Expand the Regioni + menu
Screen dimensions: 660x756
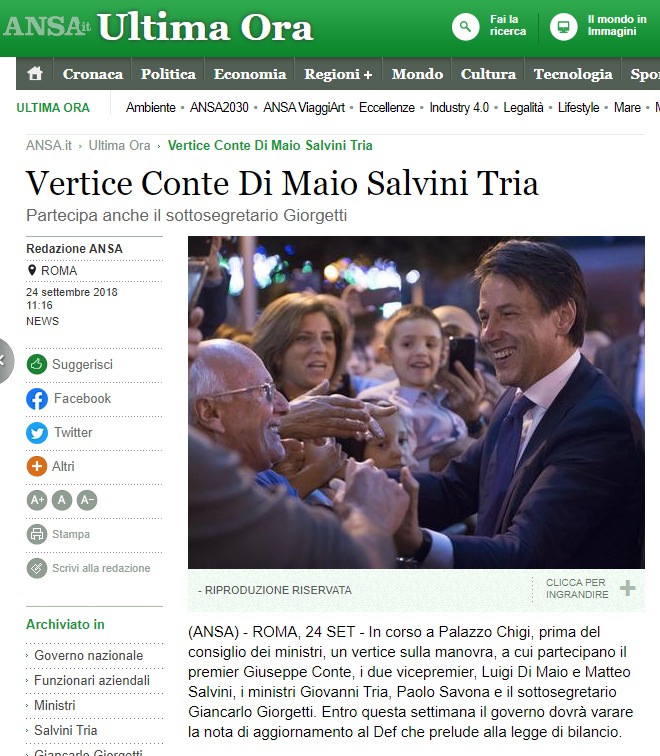[x=338, y=74]
